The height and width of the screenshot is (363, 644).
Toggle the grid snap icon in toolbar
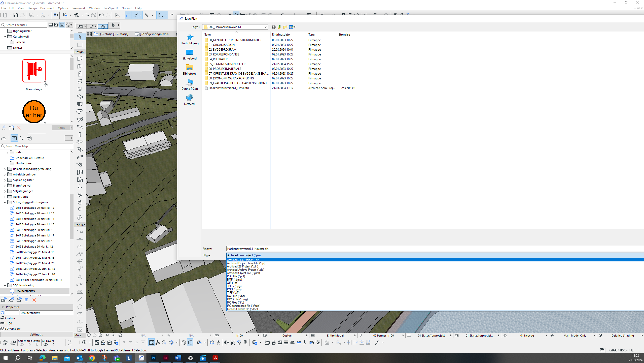[172, 15]
